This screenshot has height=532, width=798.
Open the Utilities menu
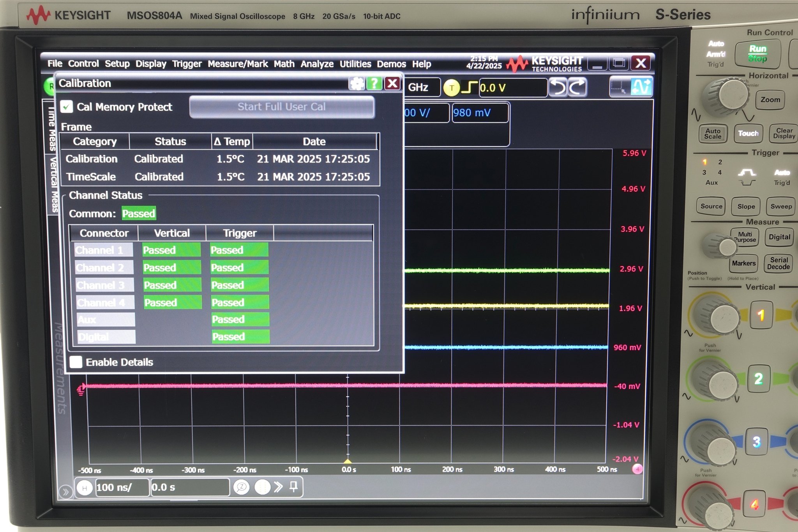(x=355, y=64)
